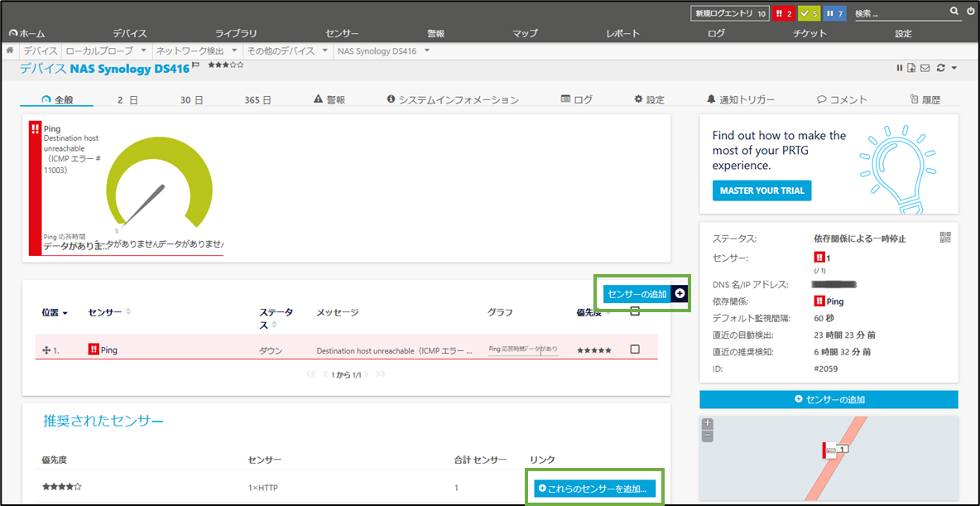
Task: Open the 設定 main menu
Action: (x=903, y=34)
